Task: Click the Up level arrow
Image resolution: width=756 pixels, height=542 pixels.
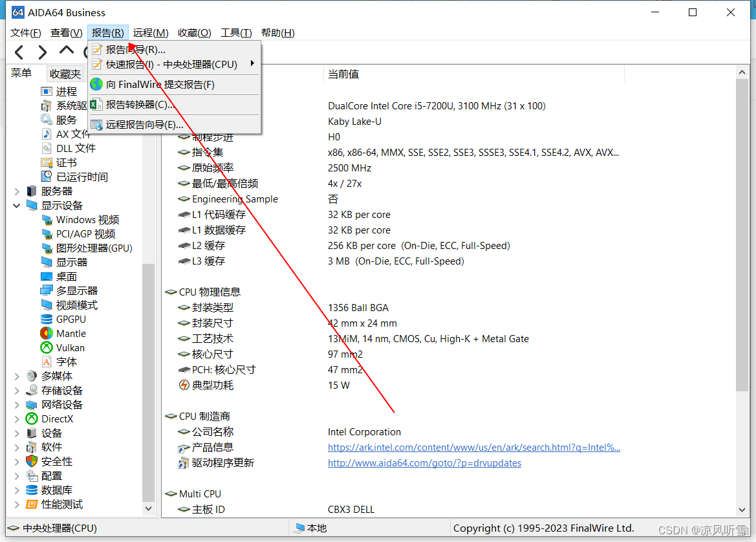Action: pyautogui.click(x=67, y=50)
